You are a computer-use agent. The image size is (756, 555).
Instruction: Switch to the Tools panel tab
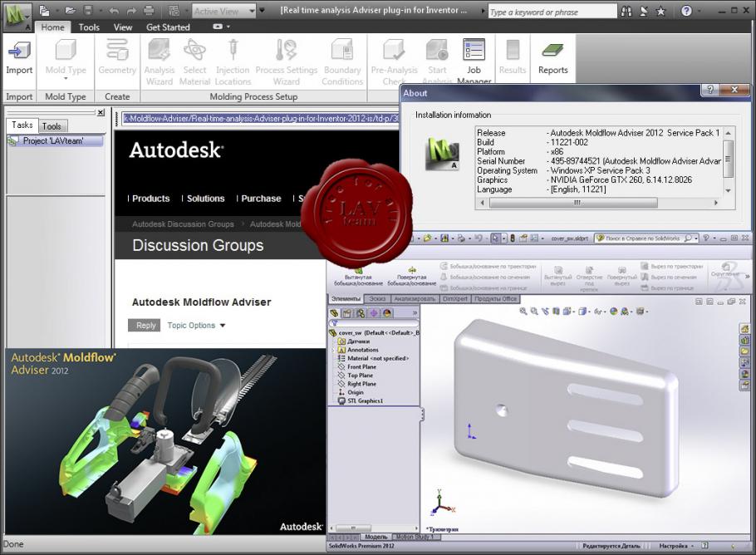tap(52, 126)
